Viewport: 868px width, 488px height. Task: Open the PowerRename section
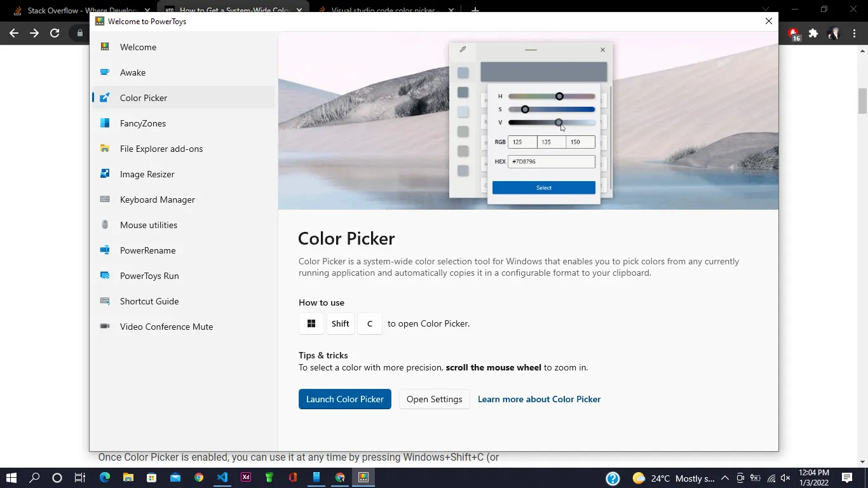184,250
